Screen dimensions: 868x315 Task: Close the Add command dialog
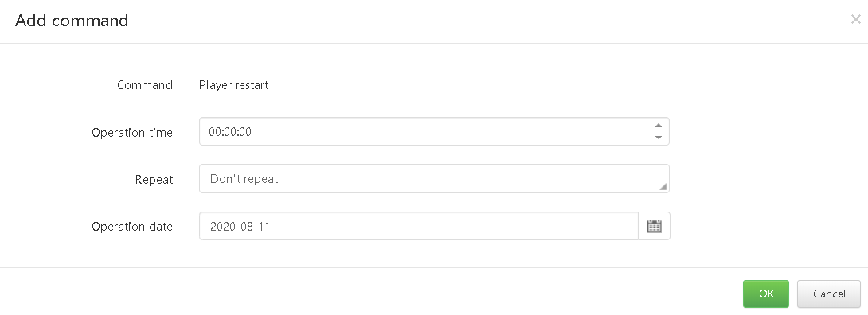[855, 19]
